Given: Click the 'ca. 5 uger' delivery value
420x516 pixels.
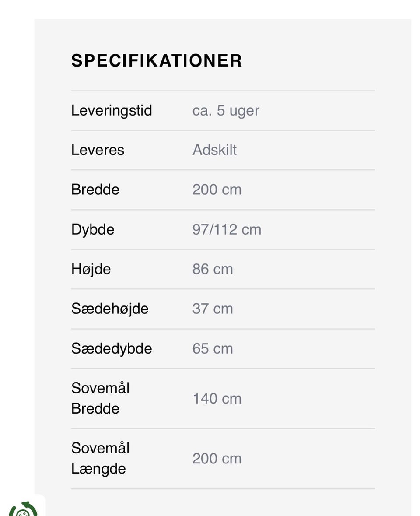Looking at the screenshot, I should [x=226, y=110].
